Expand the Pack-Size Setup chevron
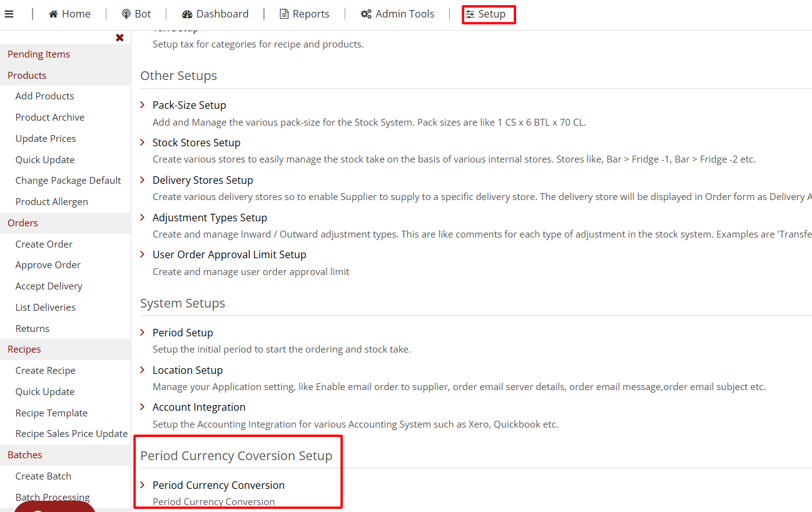The width and height of the screenshot is (812, 512). pyautogui.click(x=143, y=105)
